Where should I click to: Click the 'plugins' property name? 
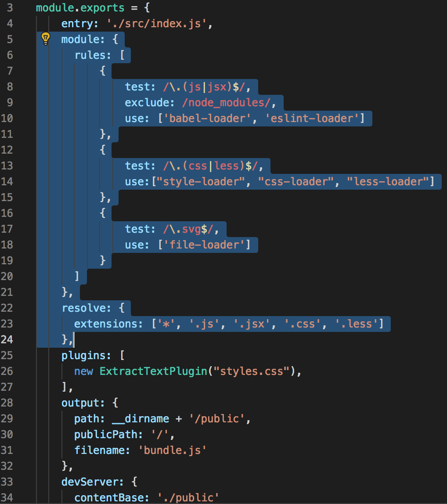(83, 356)
